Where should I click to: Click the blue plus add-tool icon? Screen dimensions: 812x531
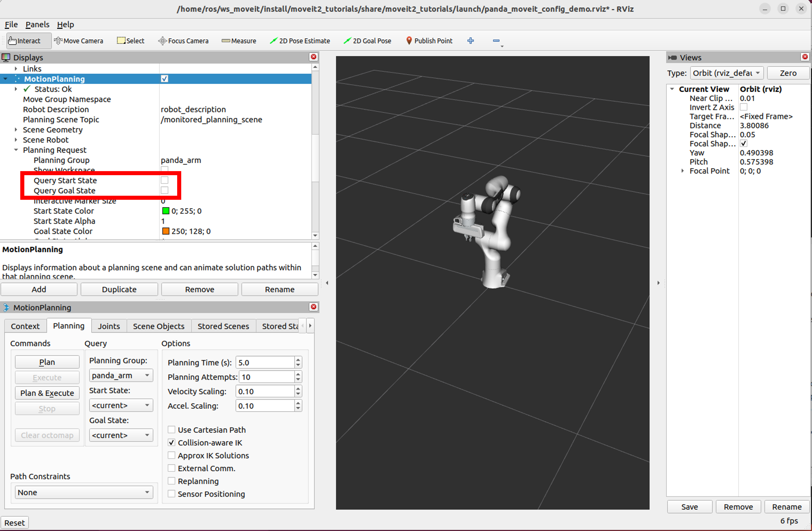[470, 41]
